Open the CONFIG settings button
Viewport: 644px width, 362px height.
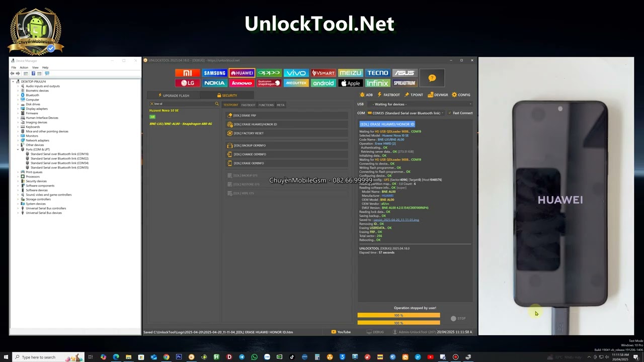click(461, 95)
